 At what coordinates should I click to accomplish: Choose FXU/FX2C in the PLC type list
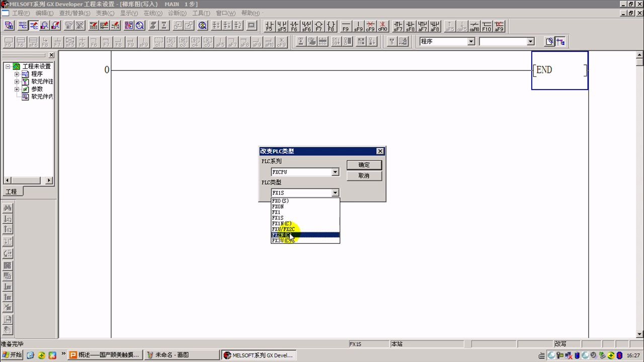(x=305, y=229)
